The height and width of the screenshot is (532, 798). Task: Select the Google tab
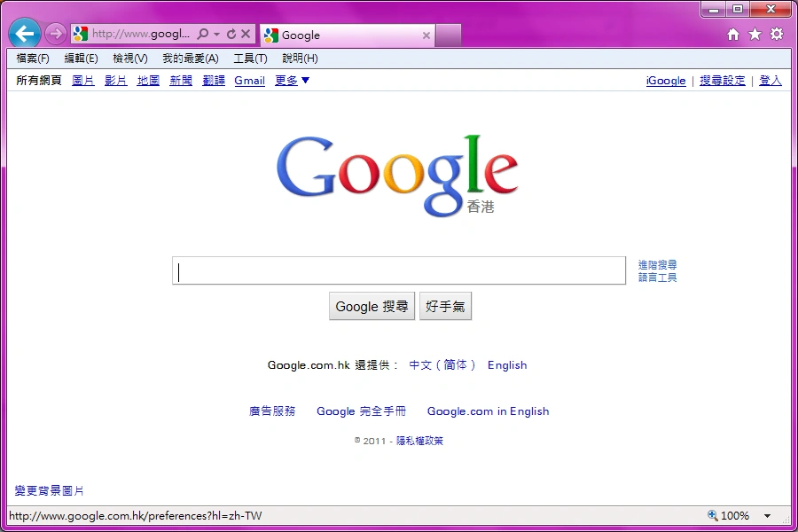pyautogui.click(x=348, y=35)
